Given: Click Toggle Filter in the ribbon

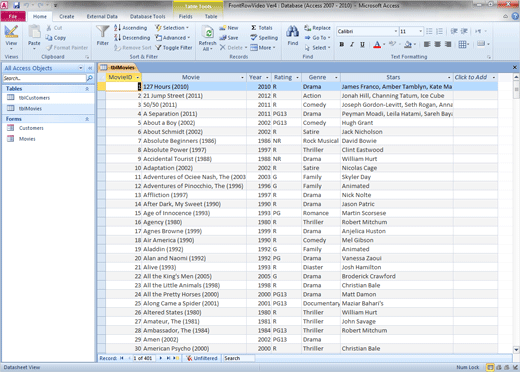Looking at the screenshot, I should click(x=174, y=48).
